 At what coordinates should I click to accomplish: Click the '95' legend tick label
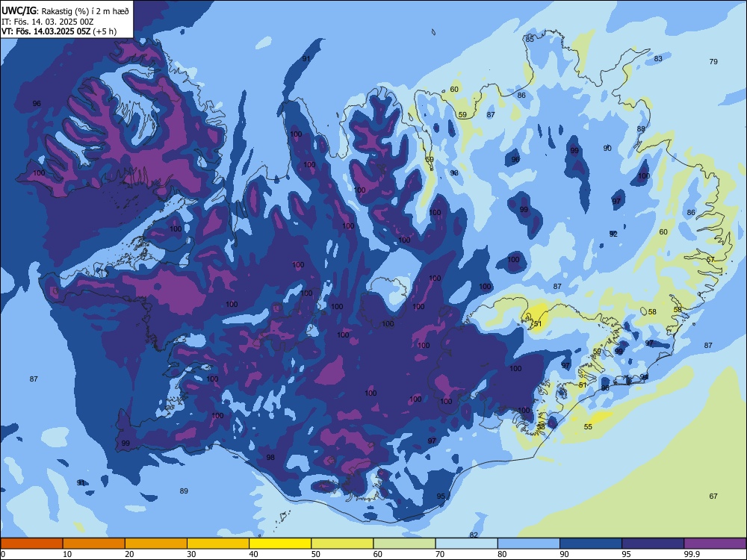[626, 554]
